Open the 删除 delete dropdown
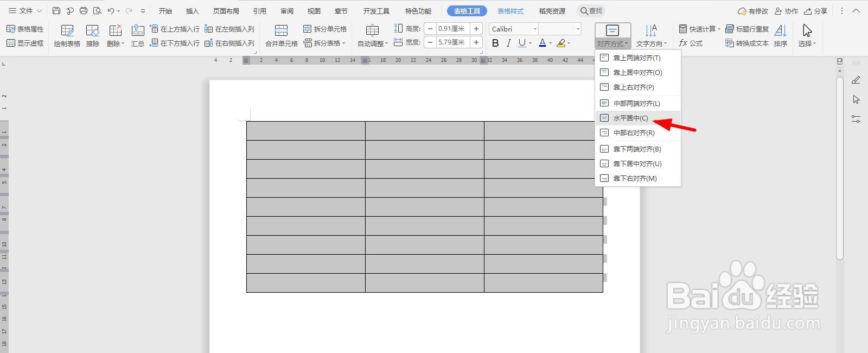The image size is (868, 353). coord(115,36)
